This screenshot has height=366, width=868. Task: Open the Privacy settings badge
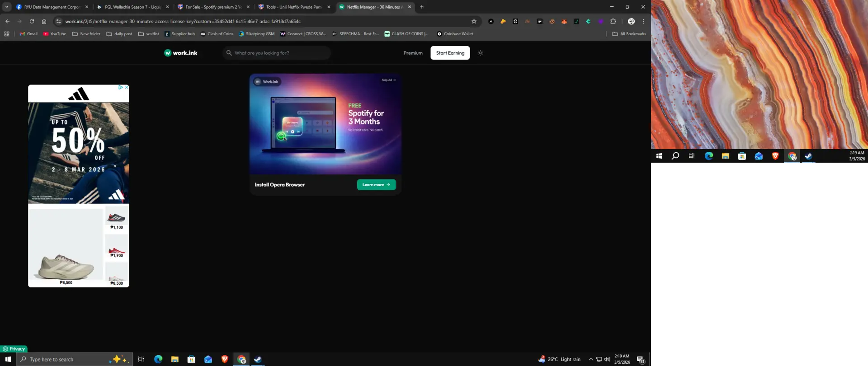click(14, 349)
